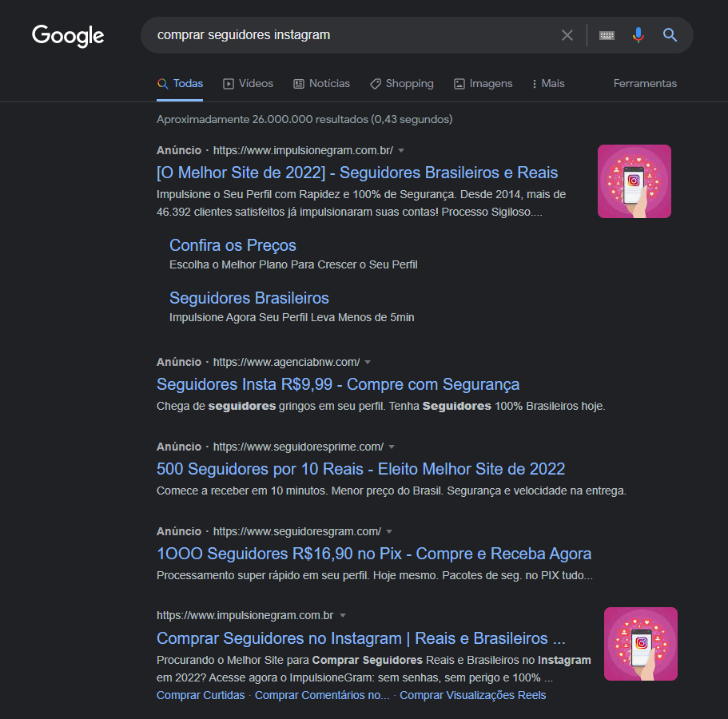The height and width of the screenshot is (719, 728).
Task: Click the https://www.seguidoresprime.com/ URL text
Action: [298, 447]
